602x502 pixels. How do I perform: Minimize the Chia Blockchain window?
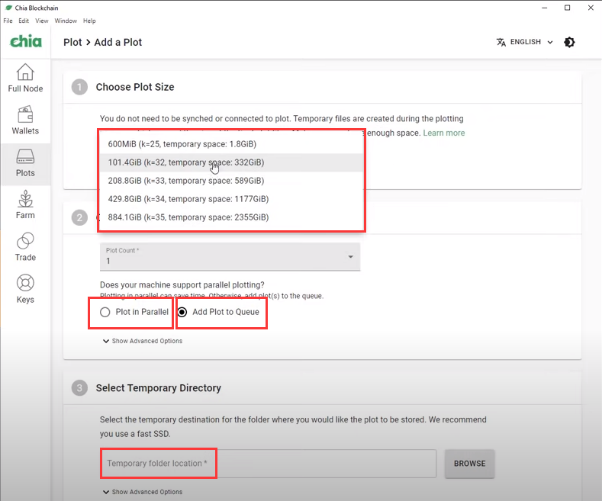pyautogui.click(x=544, y=8)
